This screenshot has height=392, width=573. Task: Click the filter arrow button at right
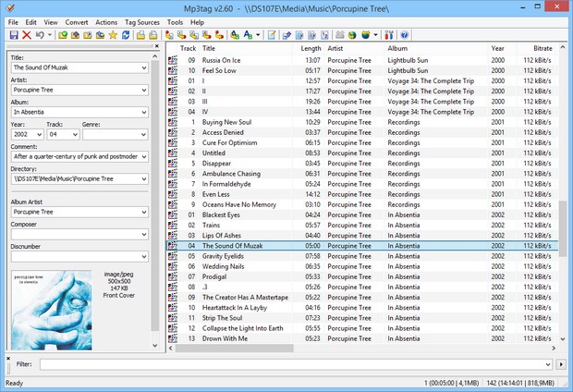(561, 364)
